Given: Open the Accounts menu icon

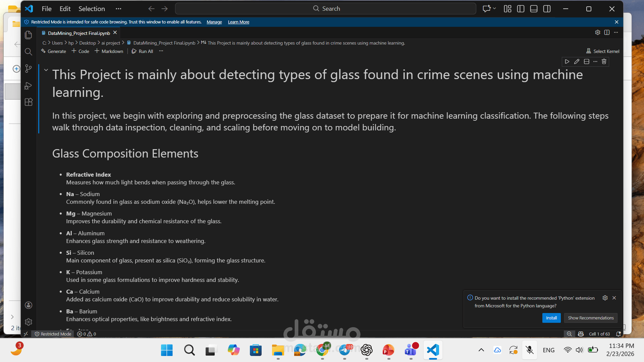Looking at the screenshot, I should (x=29, y=305).
